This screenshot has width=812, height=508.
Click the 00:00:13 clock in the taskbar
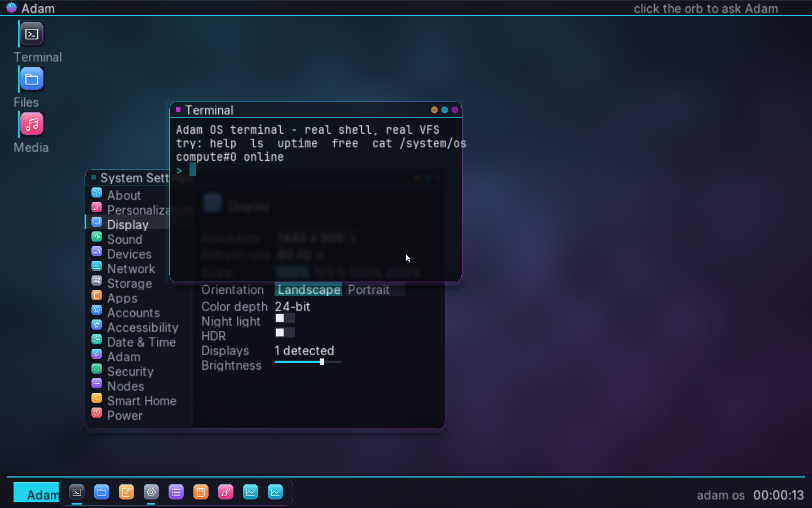click(778, 495)
